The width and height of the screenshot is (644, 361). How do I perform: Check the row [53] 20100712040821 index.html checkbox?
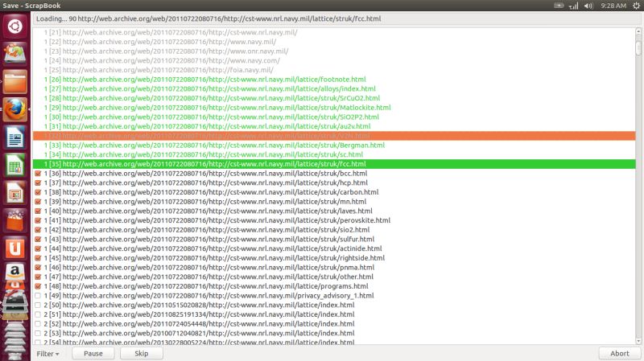pyautogui.click(x=38, y=334)
